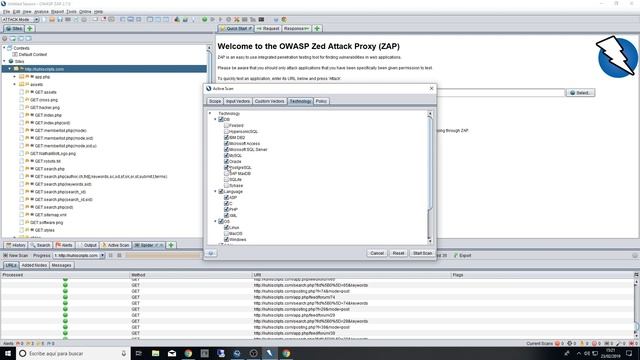Switch to Input Vectors tab
The width and height of the screenshot is (640, 360).
[238, 101]
